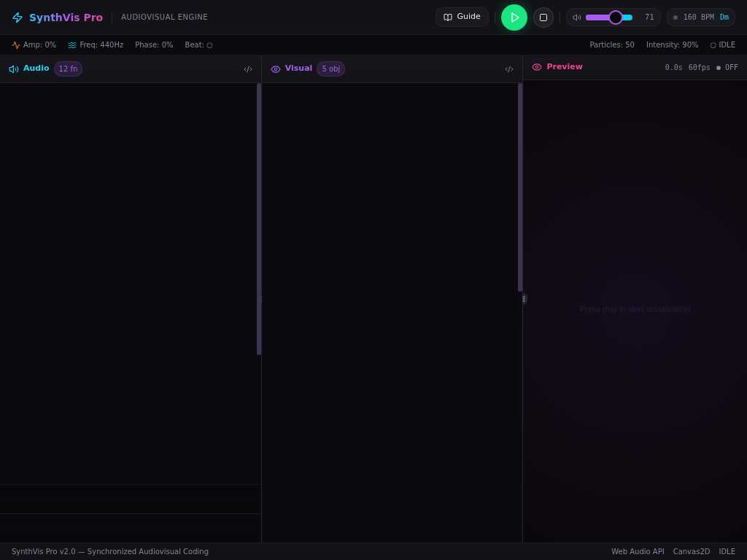
Task: Click the Freq waves icon
Action: [72, 45]
